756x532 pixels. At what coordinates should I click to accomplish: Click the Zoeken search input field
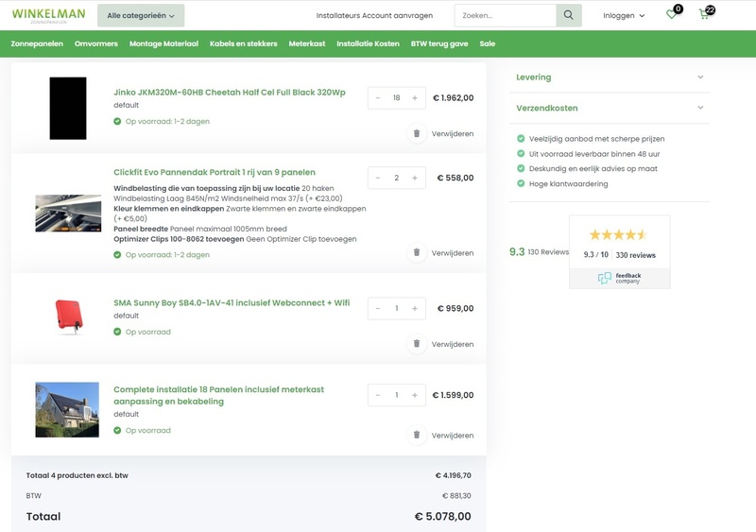coord(506,15)
